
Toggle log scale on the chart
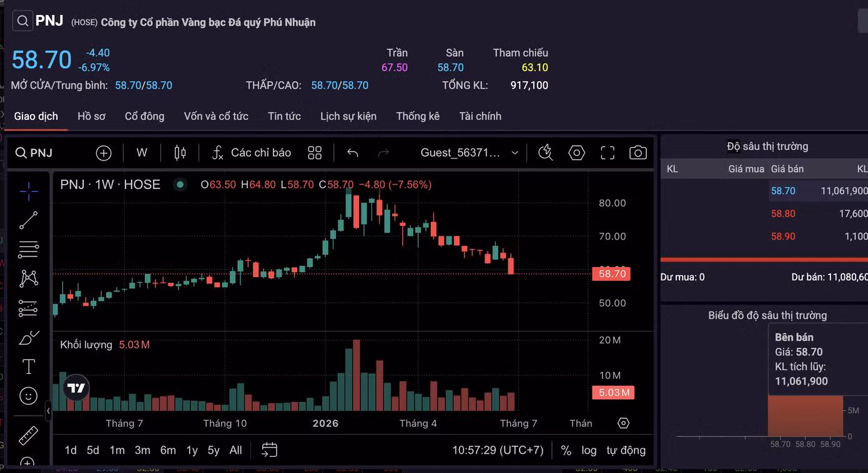point(589,450)
